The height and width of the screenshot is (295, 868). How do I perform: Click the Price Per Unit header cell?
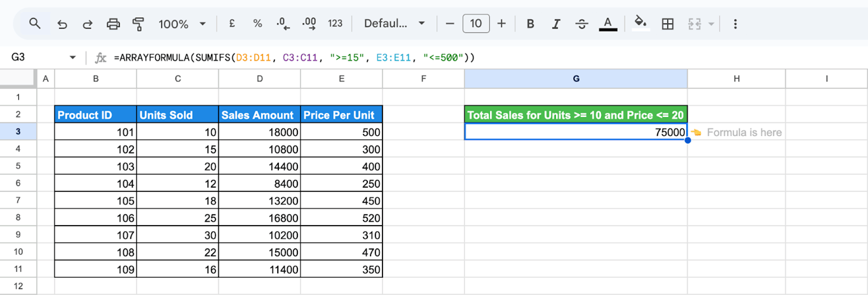pyautogui.click(x=342, y=115)
